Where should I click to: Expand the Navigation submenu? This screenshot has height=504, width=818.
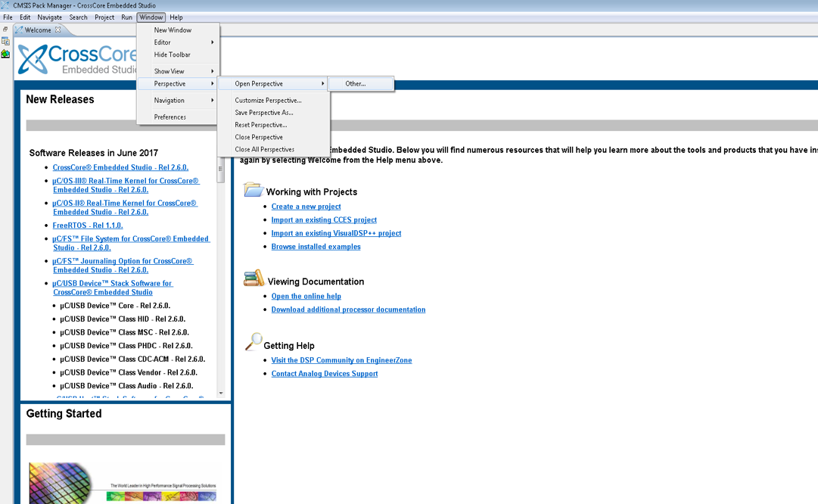tap(178, 101)
